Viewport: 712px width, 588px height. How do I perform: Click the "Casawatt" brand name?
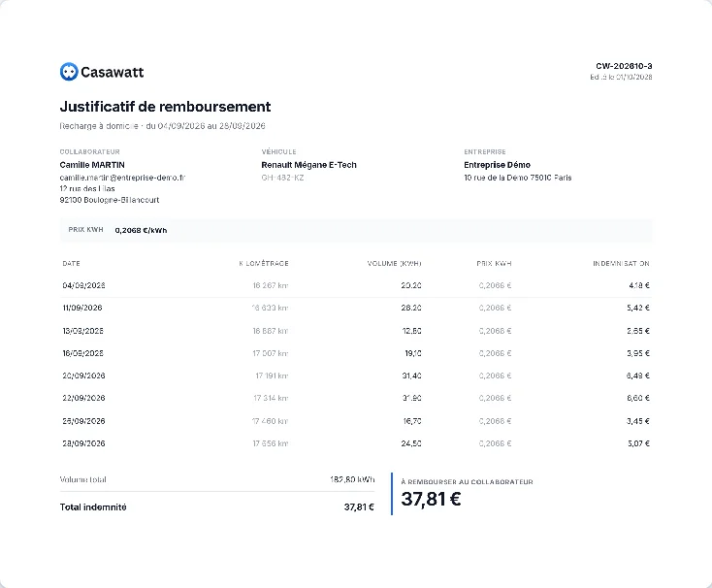tap(113, 72)
